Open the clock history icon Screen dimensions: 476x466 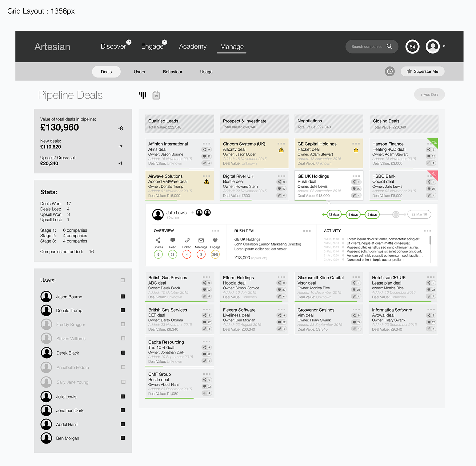point(390,71)
